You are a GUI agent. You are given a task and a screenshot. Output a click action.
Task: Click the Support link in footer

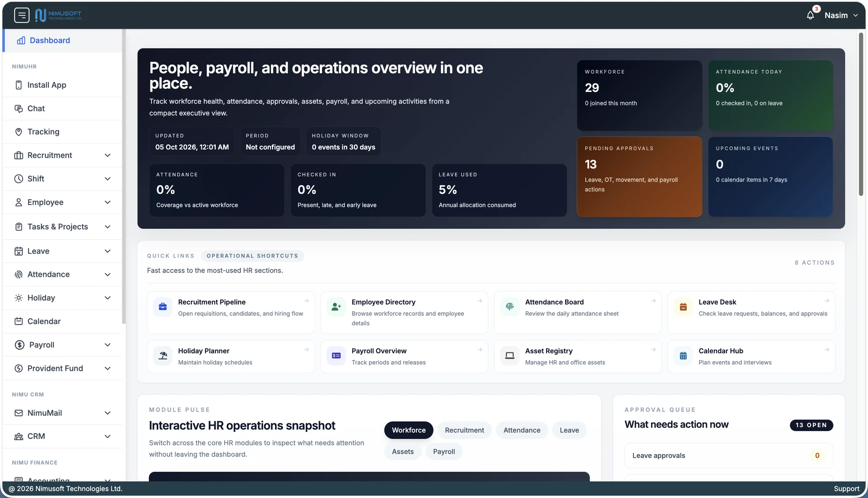(846, 489)
